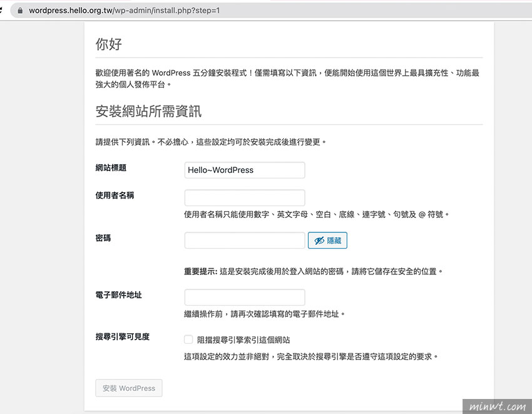Click the 安裝 WordPress button
Image resolution: width=532 pixels, height=414 pixels.
pos(128,388)
